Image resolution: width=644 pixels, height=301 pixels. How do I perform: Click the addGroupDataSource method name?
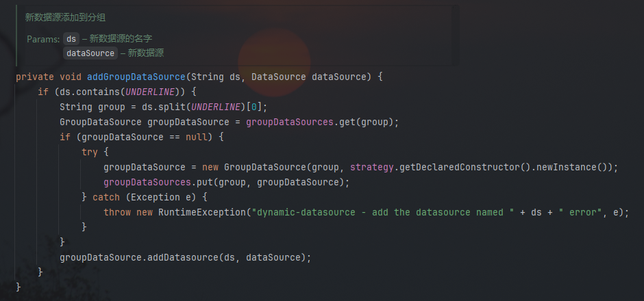click(136, 77)
